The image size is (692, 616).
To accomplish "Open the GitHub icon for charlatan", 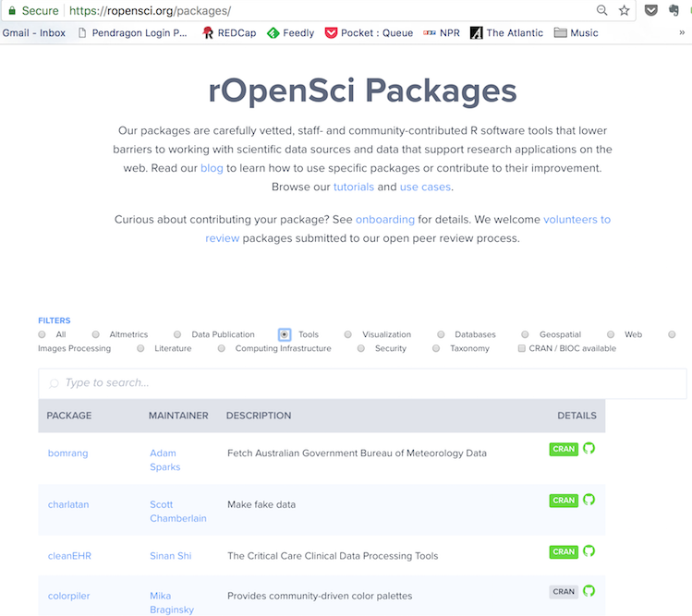I will 589,500.
